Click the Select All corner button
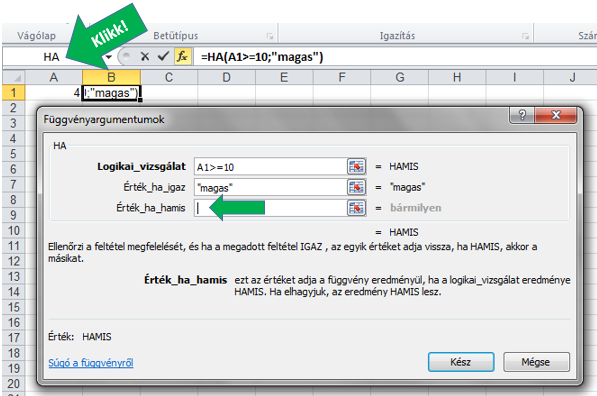The image size is (597, 396). pyautogui.click(x=13, y=77)
